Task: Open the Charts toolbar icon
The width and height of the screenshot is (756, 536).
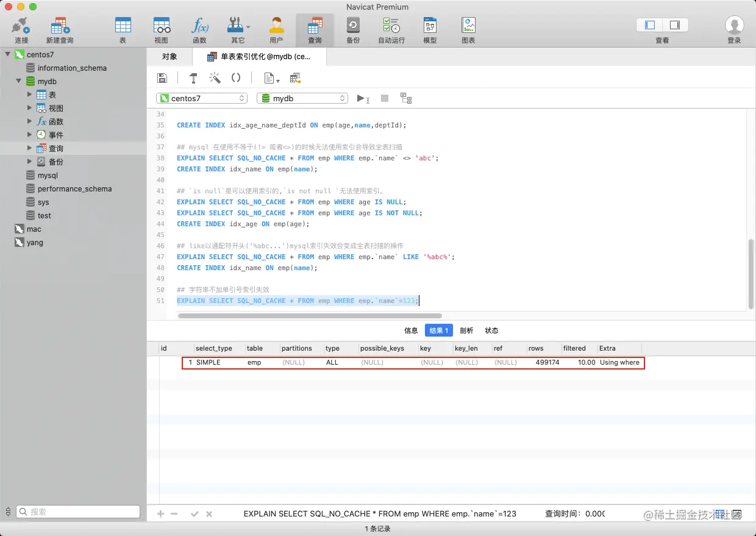Action: 468,30
